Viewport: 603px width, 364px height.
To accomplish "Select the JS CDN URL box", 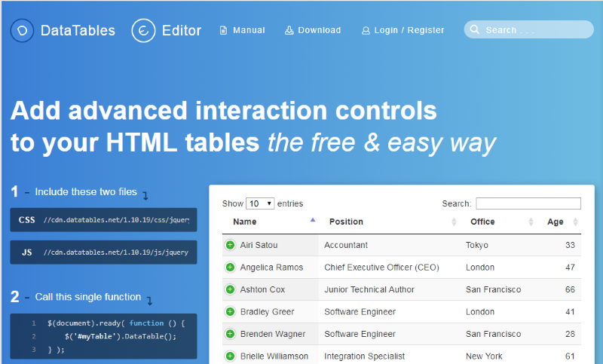I will point(103,252).
